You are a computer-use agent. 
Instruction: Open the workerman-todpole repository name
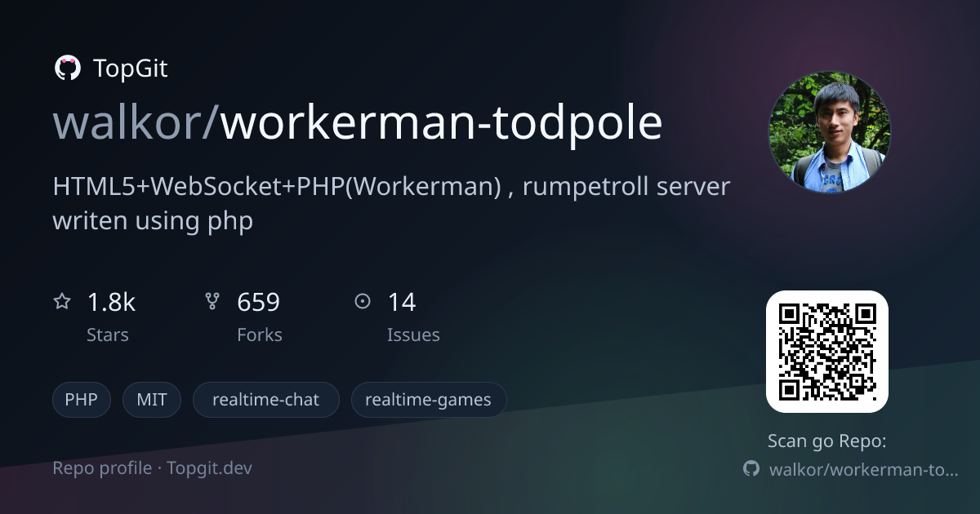(442, 123)
